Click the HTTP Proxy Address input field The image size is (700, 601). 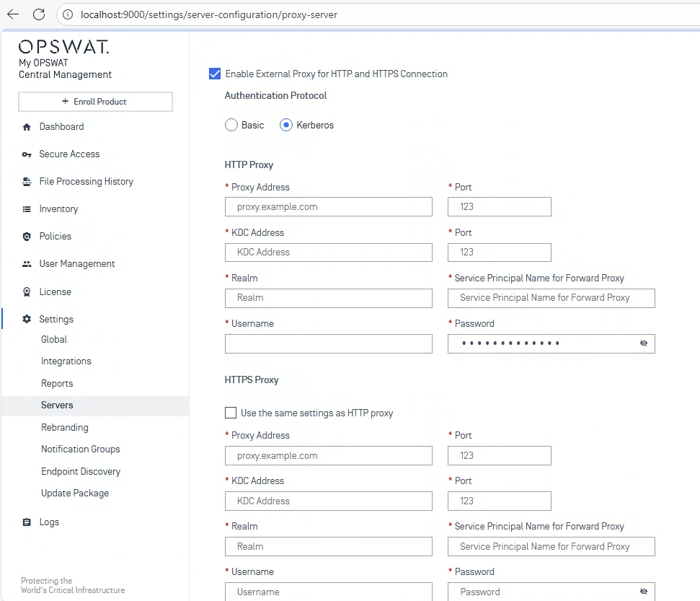(329, 207)
